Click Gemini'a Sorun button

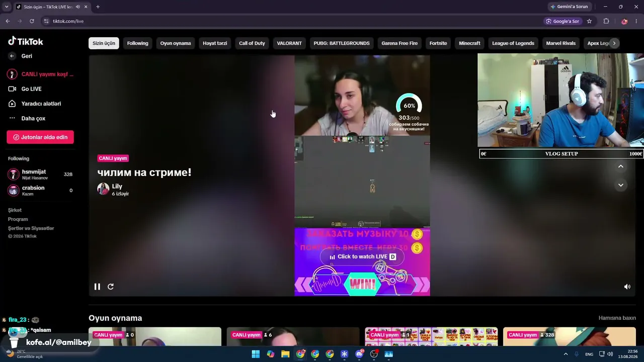tap(569, 7)
